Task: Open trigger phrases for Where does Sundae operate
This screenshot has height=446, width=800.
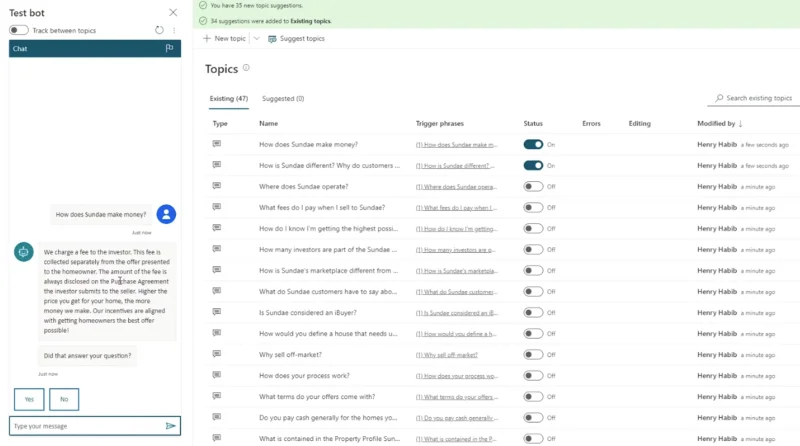Action: pos(456,187)
